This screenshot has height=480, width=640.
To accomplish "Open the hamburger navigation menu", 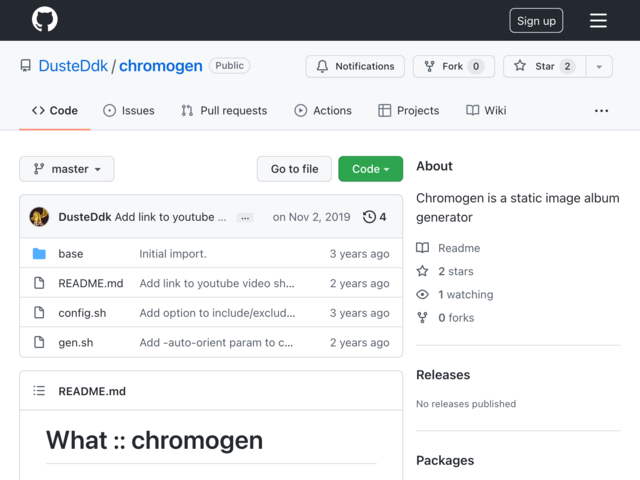I will [598, 20].
